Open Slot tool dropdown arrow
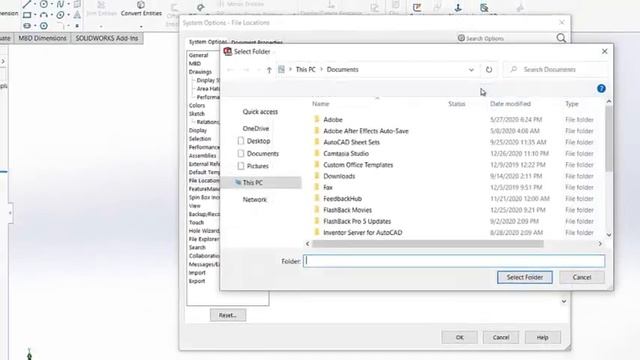The image size is (640, 360). (x=35, y=26)
